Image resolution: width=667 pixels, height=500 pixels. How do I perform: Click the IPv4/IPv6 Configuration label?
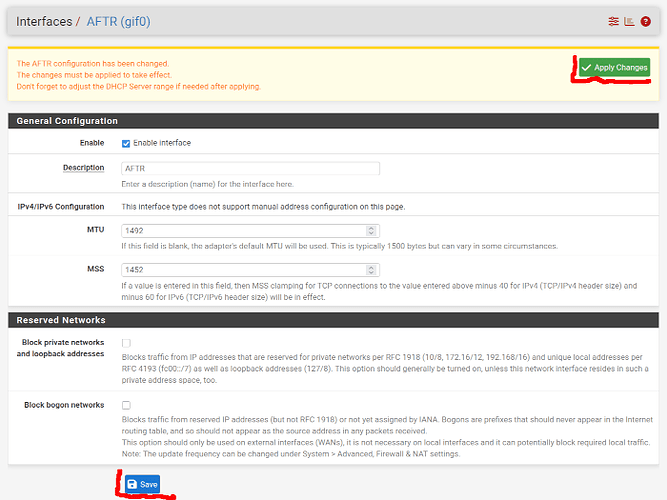point(60,207)
